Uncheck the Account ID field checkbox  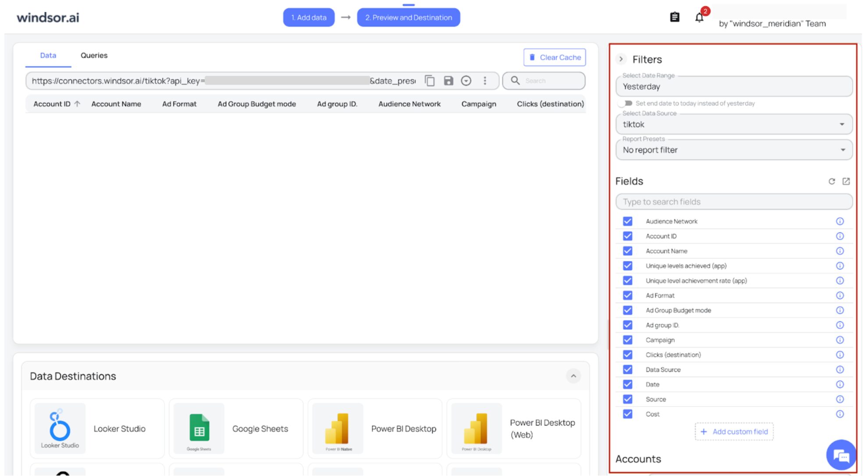[628, 236]
